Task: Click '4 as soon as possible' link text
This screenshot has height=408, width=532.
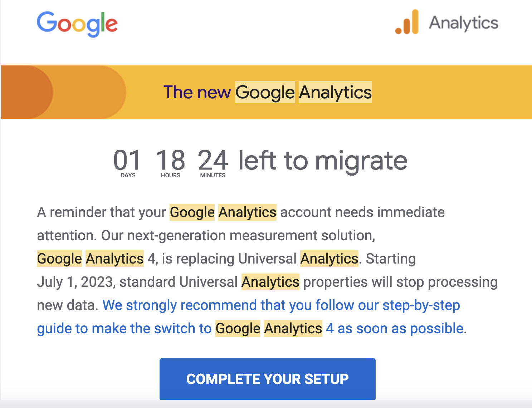Action: (395, 329)
